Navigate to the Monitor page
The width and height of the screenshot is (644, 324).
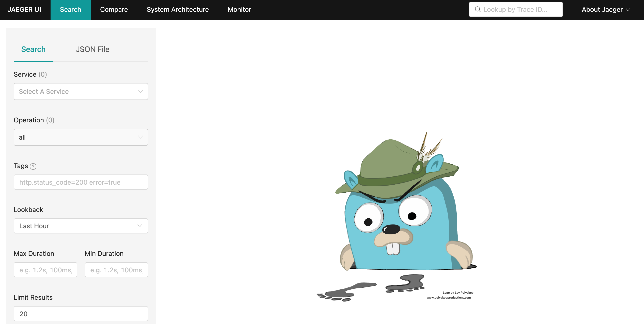239,9
